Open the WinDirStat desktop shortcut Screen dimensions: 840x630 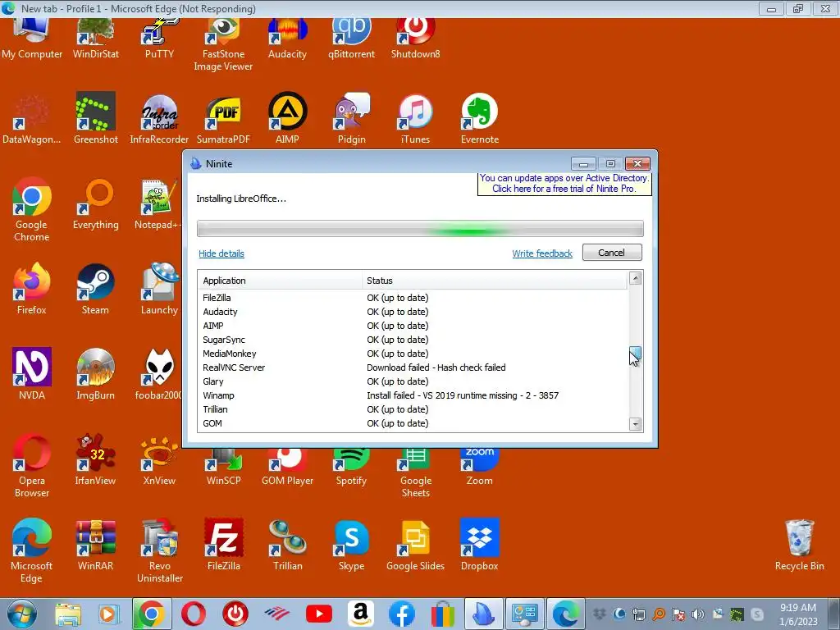point(96,39)
